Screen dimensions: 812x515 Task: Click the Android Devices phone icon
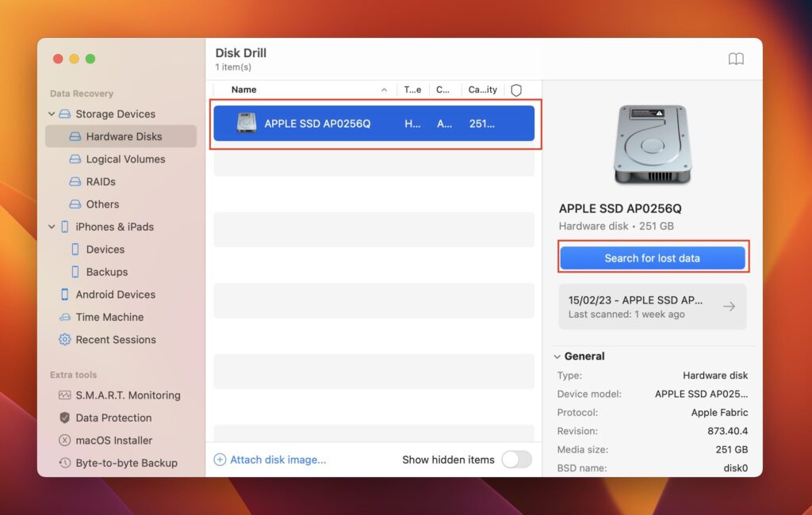tap(65, 295)
